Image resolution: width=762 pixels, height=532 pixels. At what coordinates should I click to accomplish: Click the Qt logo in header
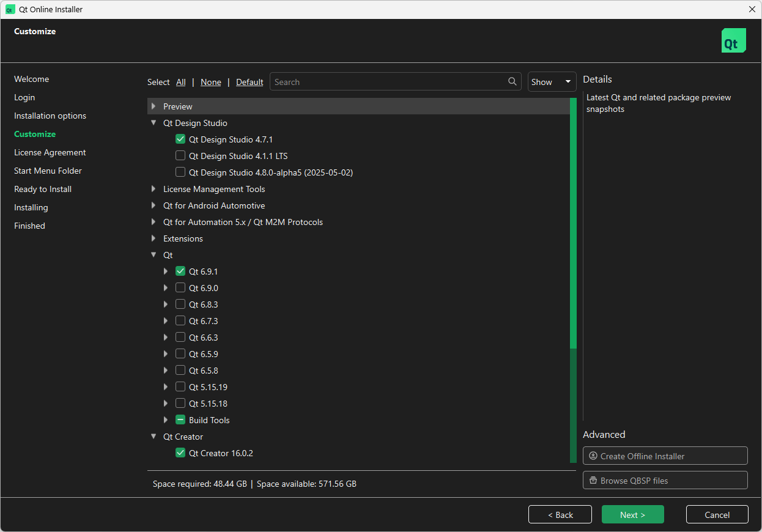tap(733, 40)
